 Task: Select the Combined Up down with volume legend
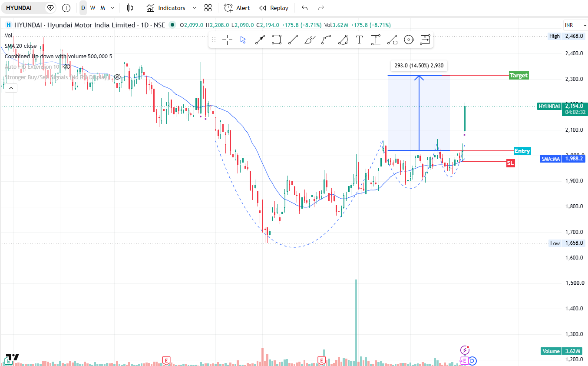58,56
